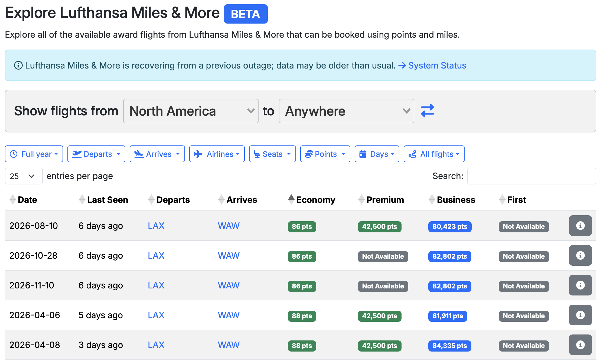Open the All flights filter menu
Screen dimensions: 600x364
click(x=434, y=154)
